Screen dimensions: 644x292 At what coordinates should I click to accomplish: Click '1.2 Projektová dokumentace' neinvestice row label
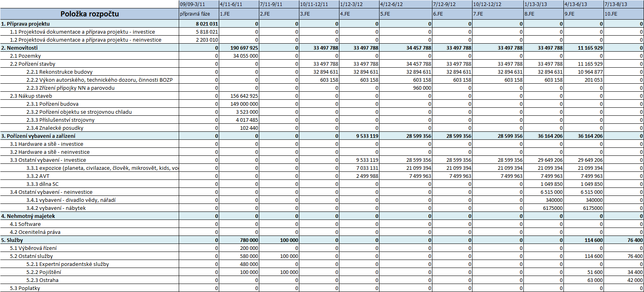pos(86,40)
